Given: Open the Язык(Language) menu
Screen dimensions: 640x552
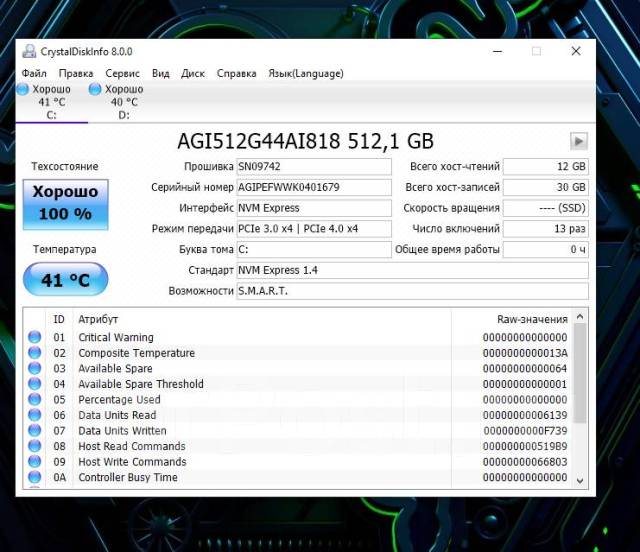Looking at the screenshot, I should pyautogui.click(x=306, y=73).
